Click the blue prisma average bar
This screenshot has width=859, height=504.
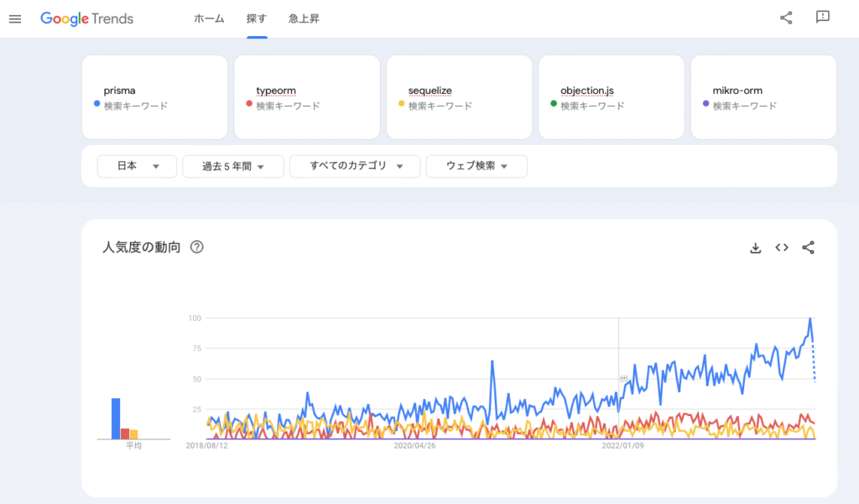click(116, 418)
